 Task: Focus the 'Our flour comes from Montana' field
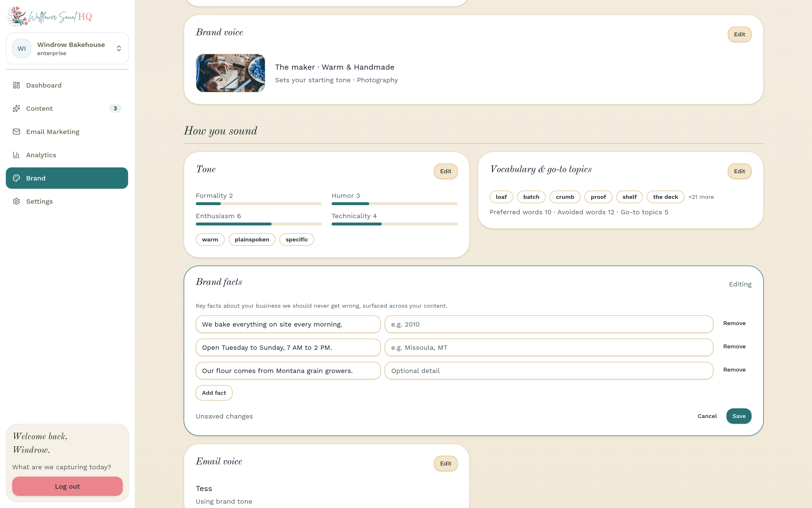(288, 371)
